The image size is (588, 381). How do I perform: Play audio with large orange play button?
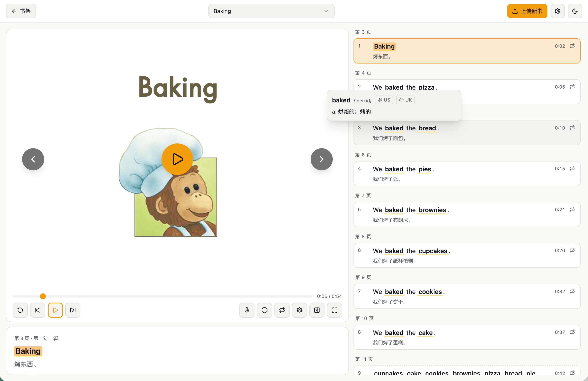pos(177,159)
